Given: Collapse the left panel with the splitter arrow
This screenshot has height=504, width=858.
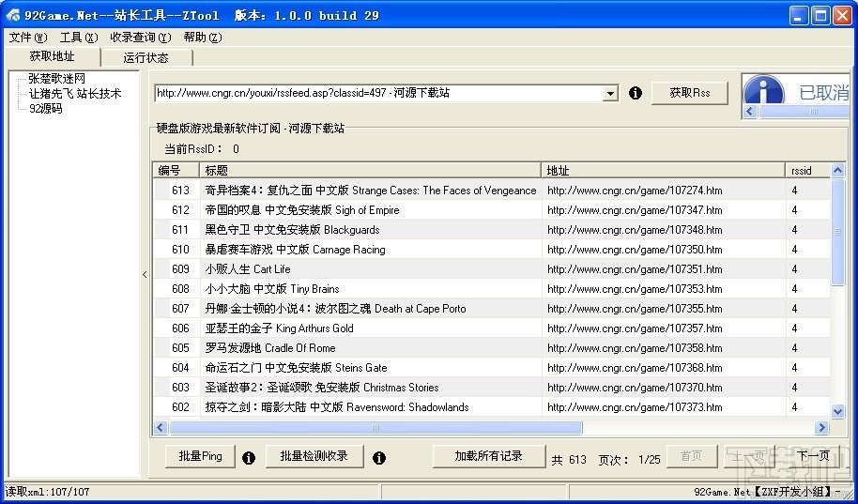Looking at the screenshot, I should [145, 274].
